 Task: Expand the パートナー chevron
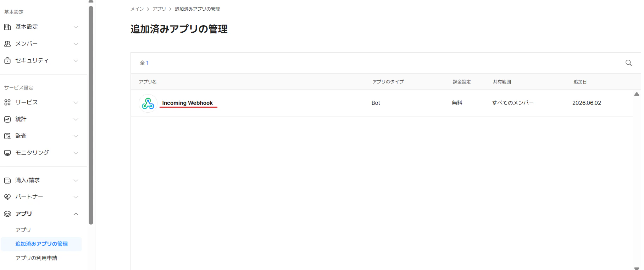click(x=76, y=197)
